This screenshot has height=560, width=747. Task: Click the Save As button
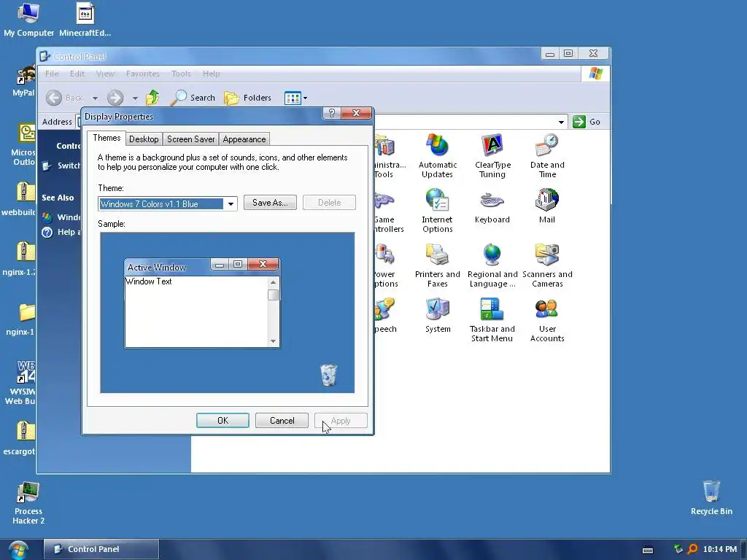pos(270,203)
